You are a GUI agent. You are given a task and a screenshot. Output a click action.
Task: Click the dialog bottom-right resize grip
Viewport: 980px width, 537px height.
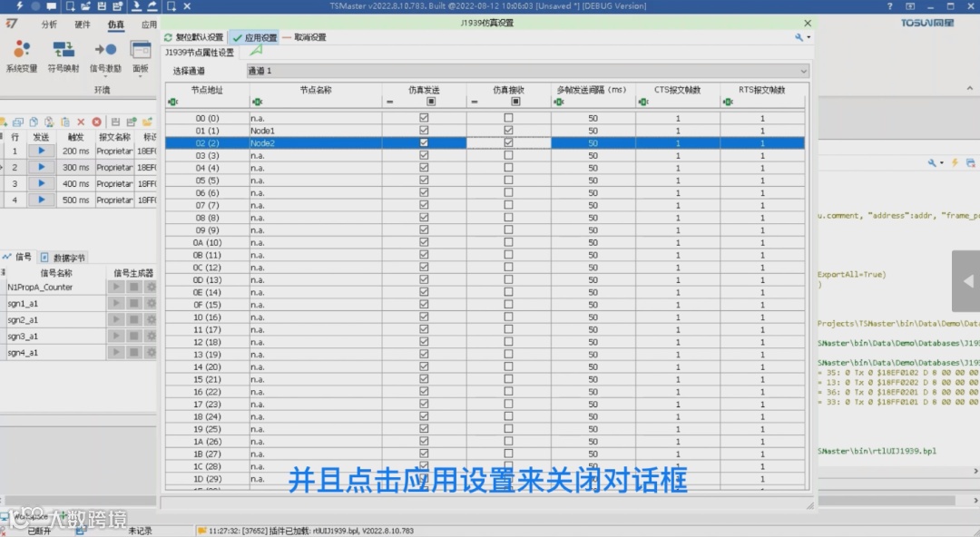tap(810, 505)
